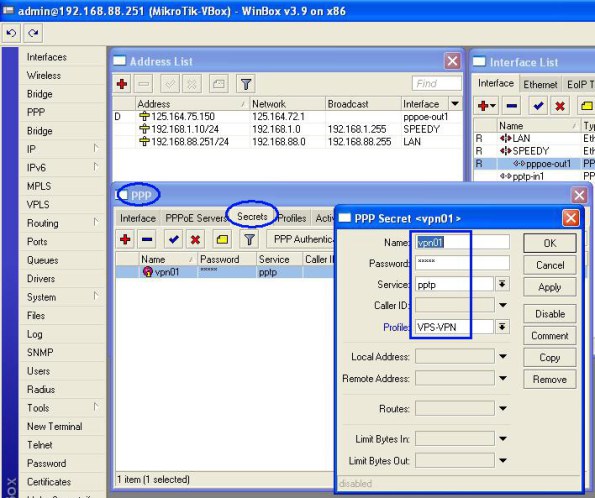Expand Routes field arrow
595x498 pixels.
pyautogui.click(x=503, y=408)
